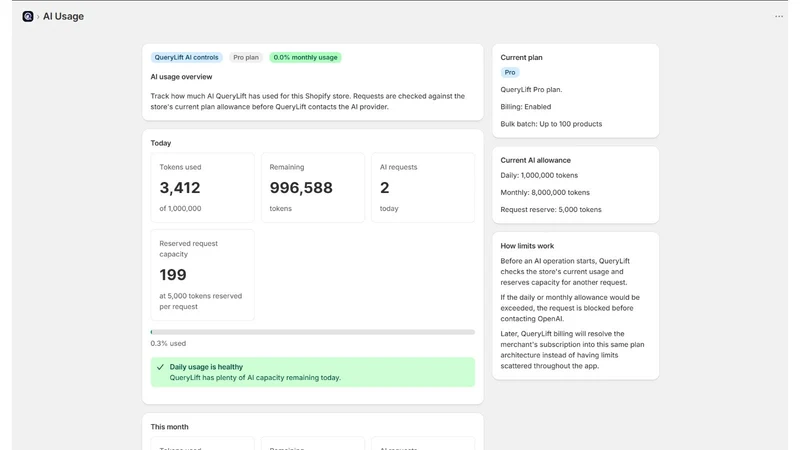800x450 pixels.
Task: Click the 'How limits work' heading
Action: tap(527, 245)
